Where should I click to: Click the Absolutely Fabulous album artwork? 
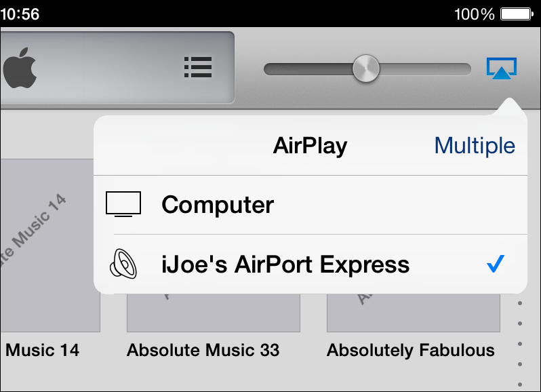point(414,313)
